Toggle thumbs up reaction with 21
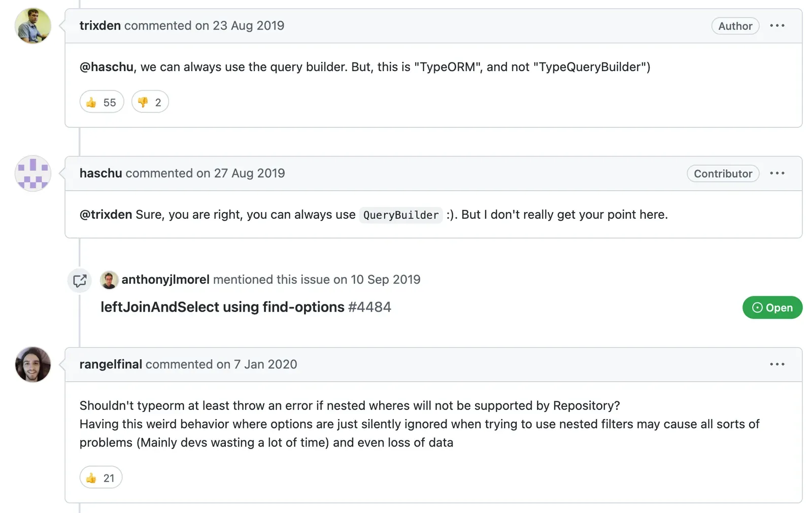The height and width of the screenshot is (513, 812). pos(100,477)
